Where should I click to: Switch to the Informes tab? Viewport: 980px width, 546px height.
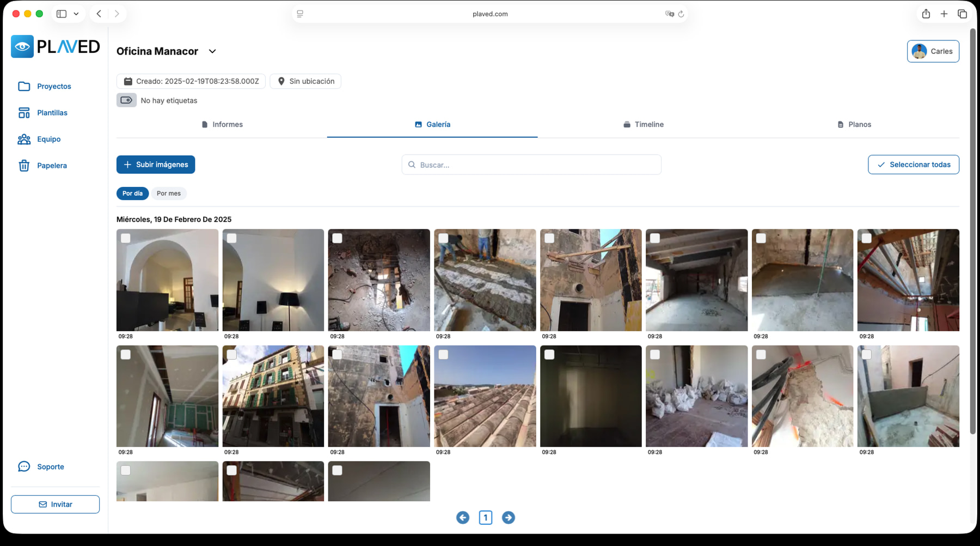[222, 125]
